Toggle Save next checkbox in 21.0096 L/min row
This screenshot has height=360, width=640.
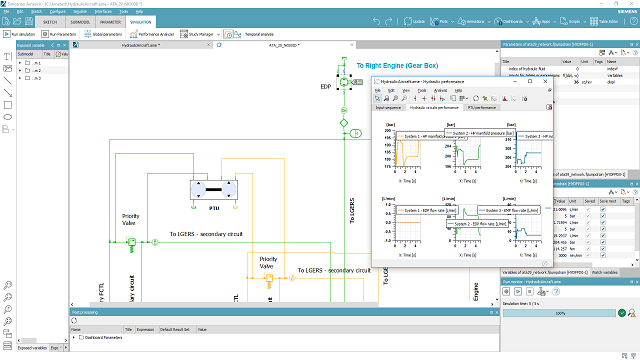click(603, 209)
